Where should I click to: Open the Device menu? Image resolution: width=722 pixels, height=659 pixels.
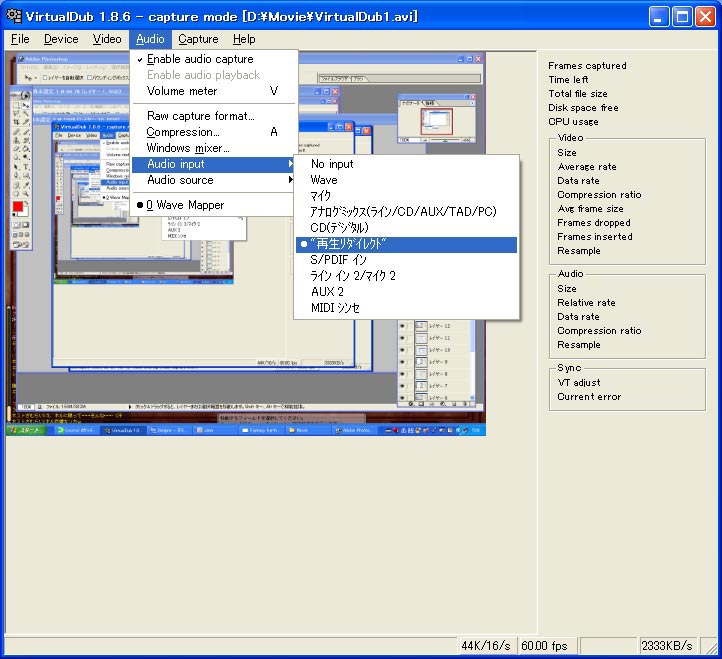point(61,39)
